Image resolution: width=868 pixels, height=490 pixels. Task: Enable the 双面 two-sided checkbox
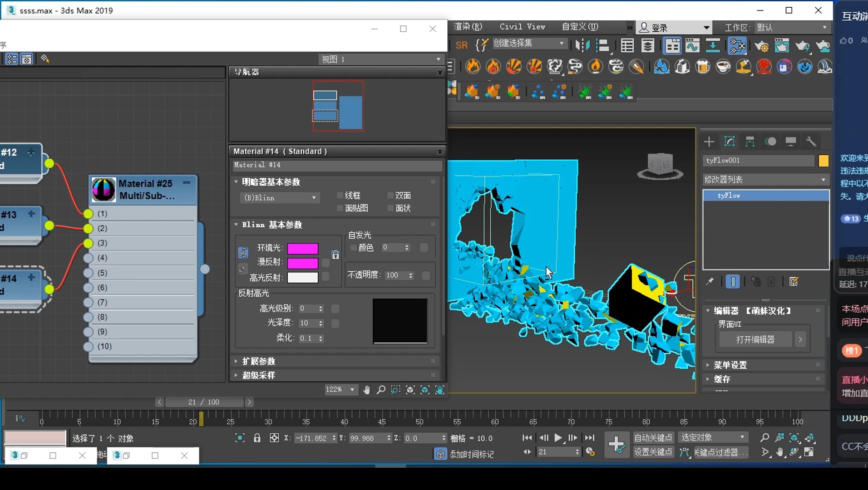[390, 195]
